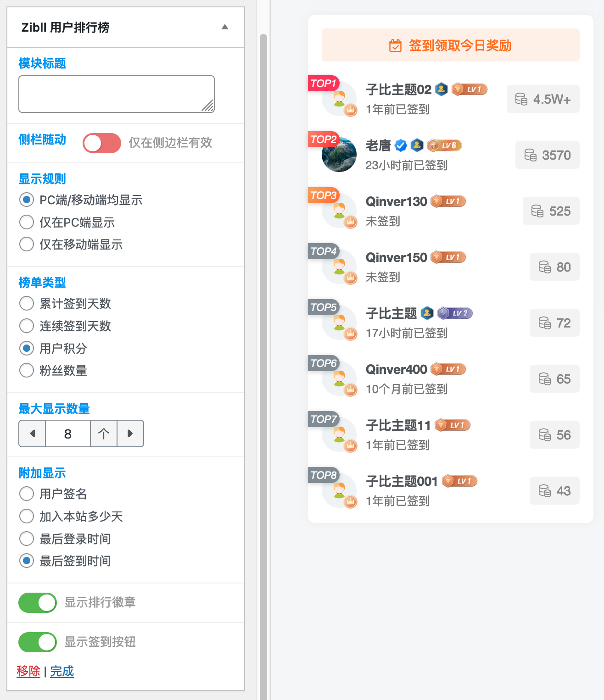Click the 完成 link to finish editing
Screen dimensions: 604x700
point(62,671)
